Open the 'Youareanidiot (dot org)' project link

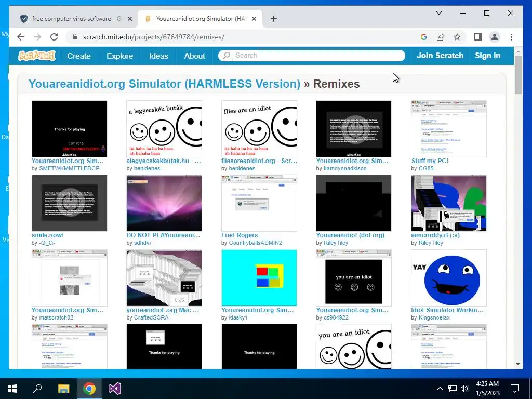pyautogui.click(x=350, y=235)
